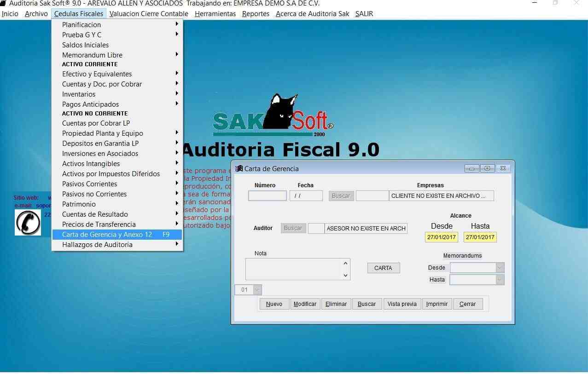Minimize the main application window

(535, 3)
